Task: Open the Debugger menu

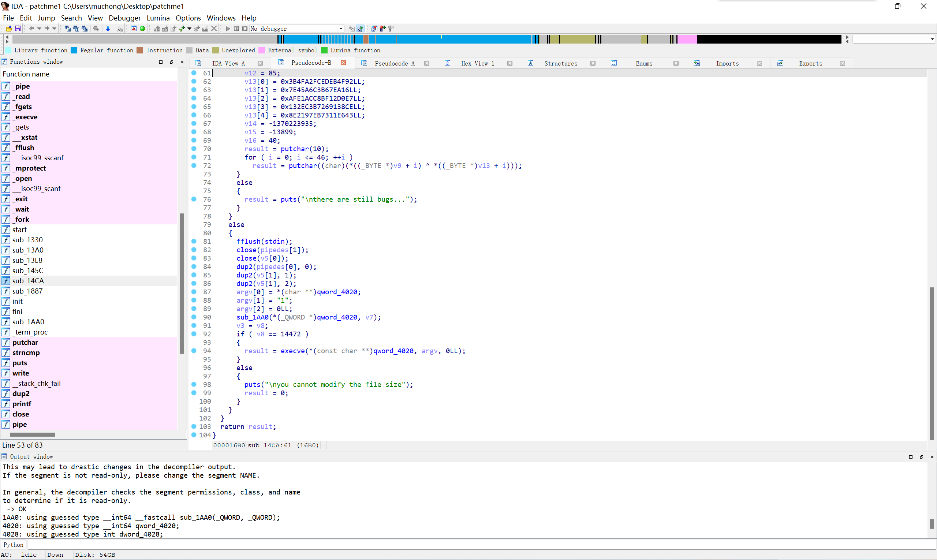Action: pyautogui.click(x=124, y=18)
